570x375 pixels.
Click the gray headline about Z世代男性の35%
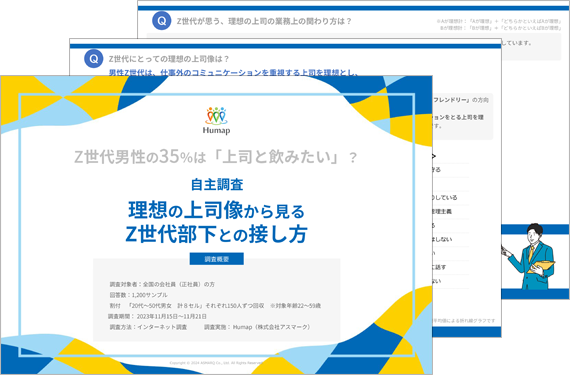(x=216, y=157)
